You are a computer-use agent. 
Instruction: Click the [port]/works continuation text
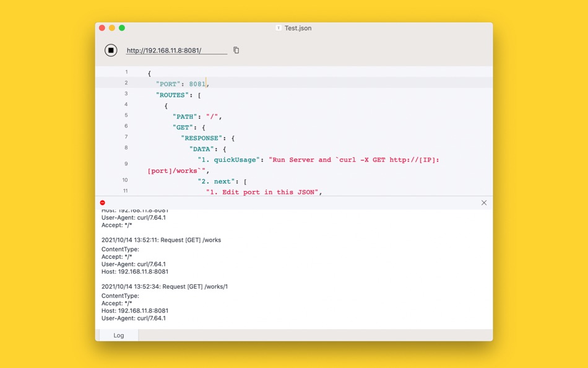click(x=176, y=170)
